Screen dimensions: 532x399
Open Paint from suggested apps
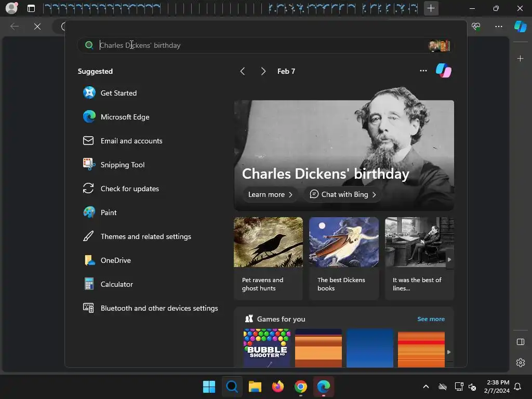tap(100, 212)
